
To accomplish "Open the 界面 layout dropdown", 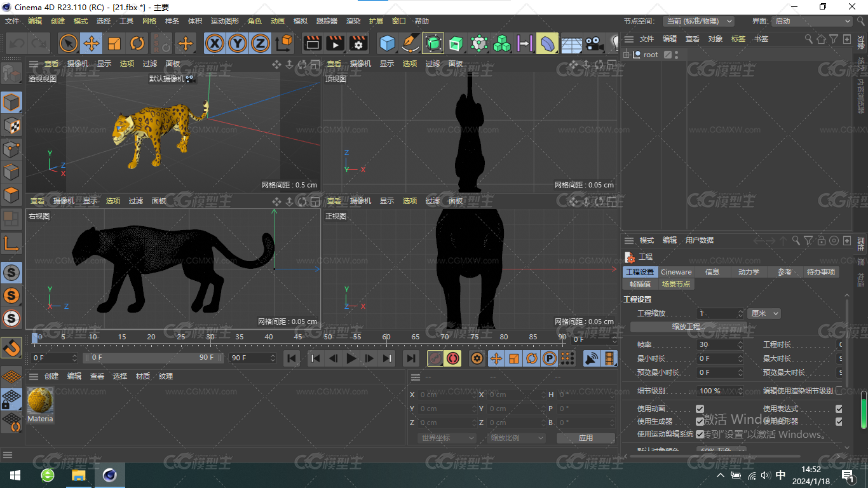I will click(811, 21).
